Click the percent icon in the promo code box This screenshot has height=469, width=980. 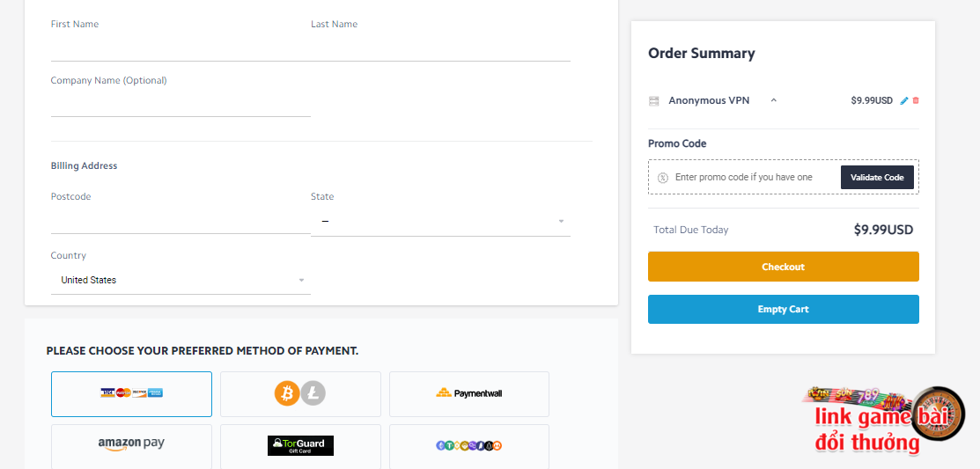pyautogui.click(x=663, y=178)
